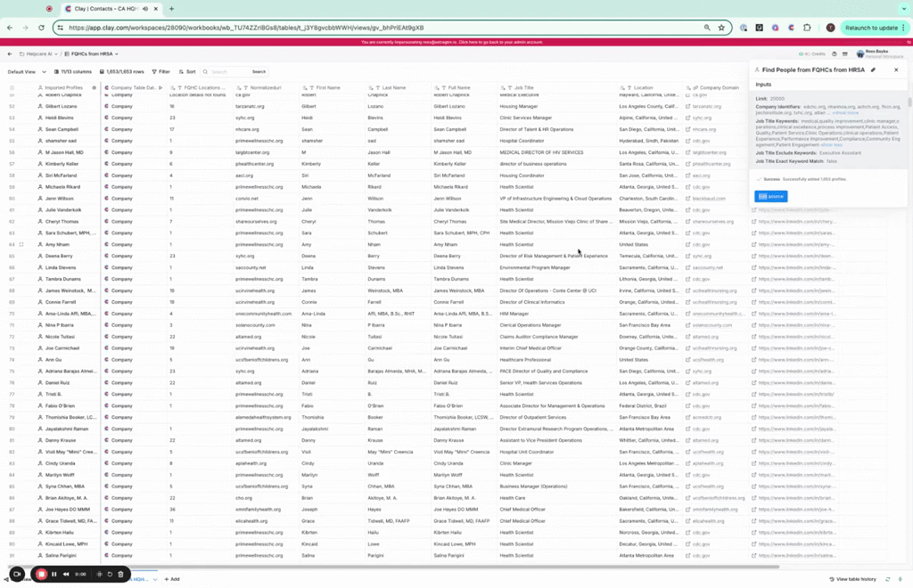Click the table Search input field
Viewport: 913px width, 588px height.
pos(227,71)
